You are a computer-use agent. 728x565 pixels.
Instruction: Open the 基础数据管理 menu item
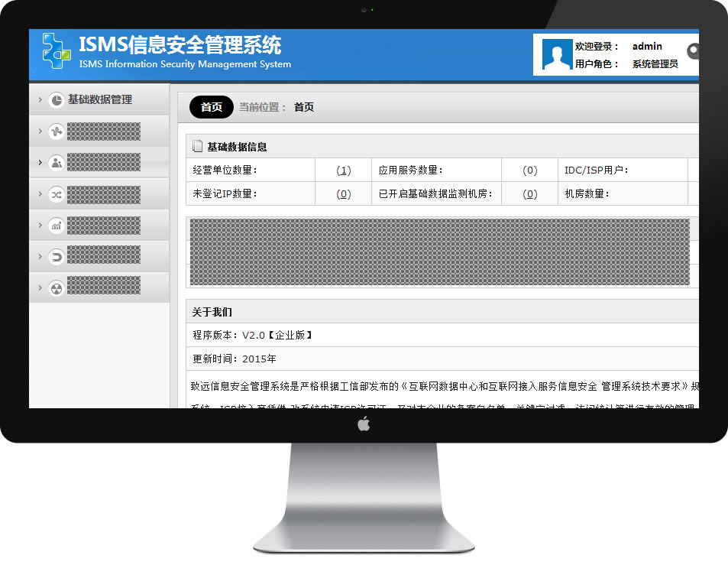100,100
